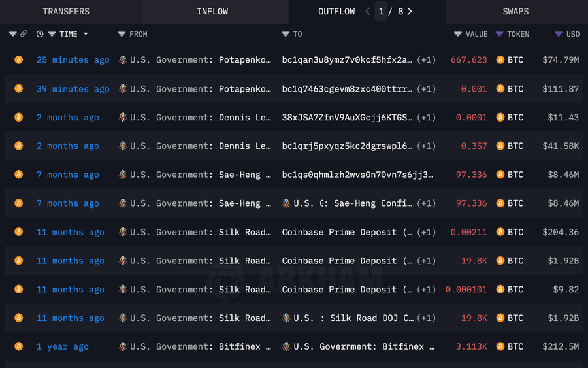This screenshot has width=588, height=368.
Task: Expand the TIME sort dropdown arrow
Action: tap(86, 34)
